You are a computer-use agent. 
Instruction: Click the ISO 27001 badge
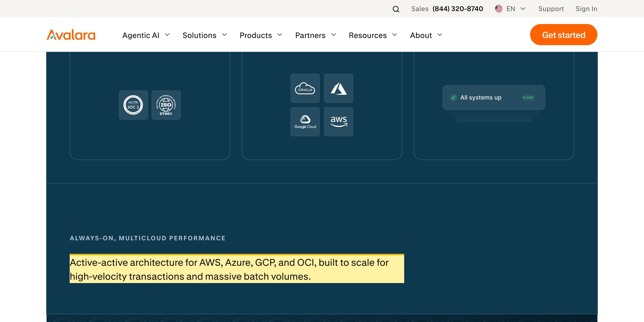coord(166,105)
